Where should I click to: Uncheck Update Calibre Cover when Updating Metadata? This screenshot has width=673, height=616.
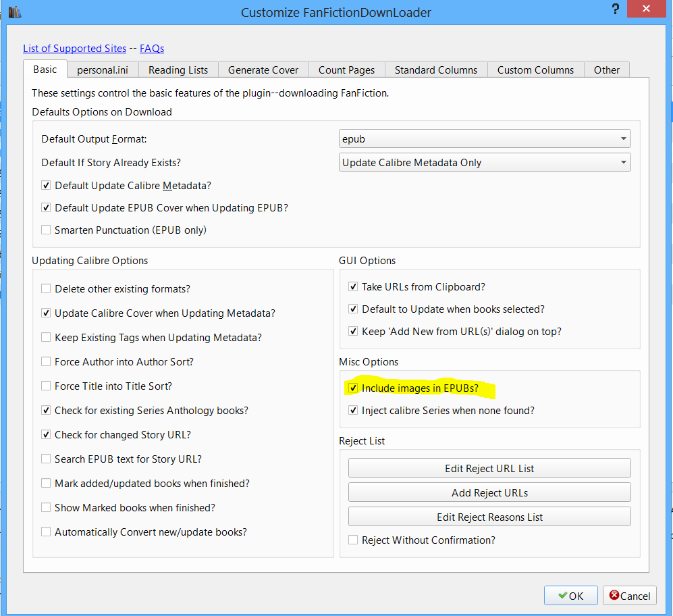tap(46, 313)
